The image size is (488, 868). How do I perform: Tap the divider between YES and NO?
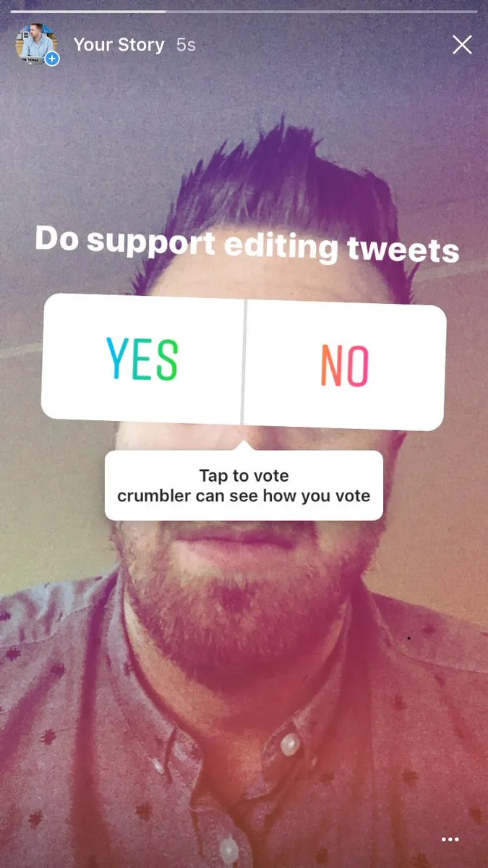(x=244, y=361)
